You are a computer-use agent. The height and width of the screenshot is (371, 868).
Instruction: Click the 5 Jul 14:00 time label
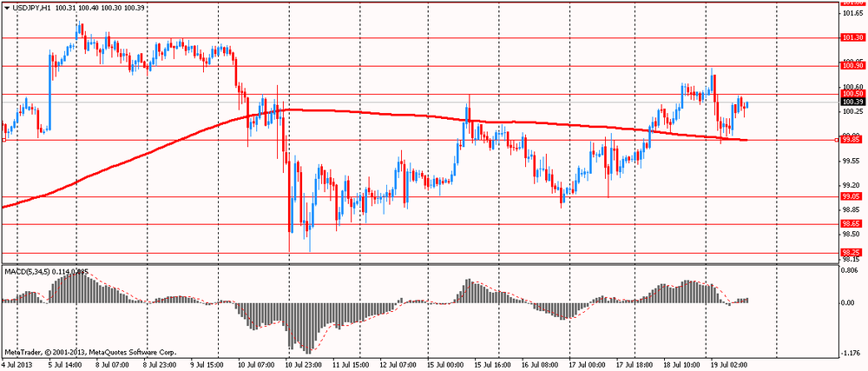[x=65, y=366]
